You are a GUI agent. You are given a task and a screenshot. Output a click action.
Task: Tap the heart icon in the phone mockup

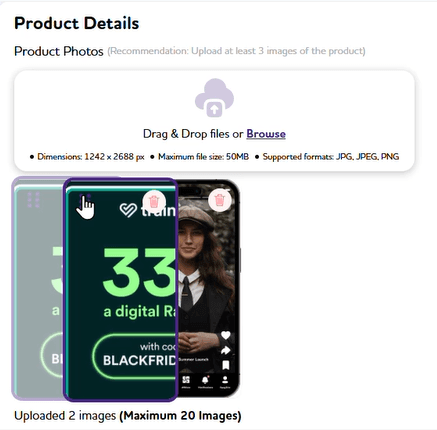pos(226,335)
